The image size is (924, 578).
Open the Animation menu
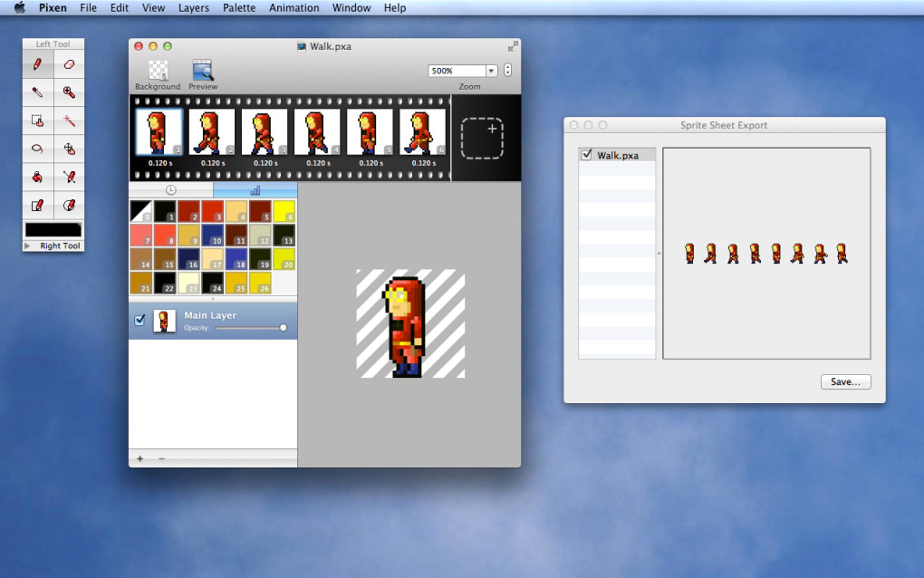pos(294,8)
